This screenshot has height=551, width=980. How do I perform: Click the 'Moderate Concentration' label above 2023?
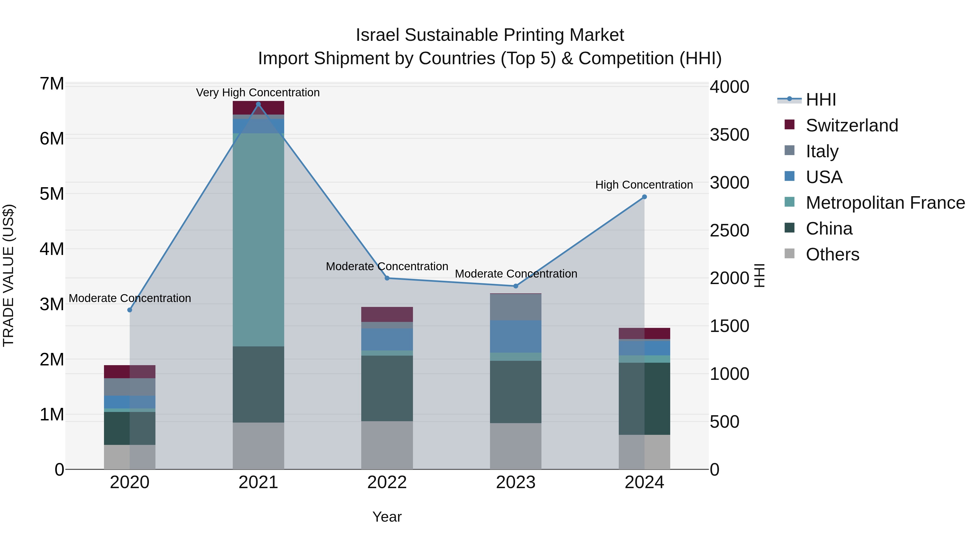[516, 274]
